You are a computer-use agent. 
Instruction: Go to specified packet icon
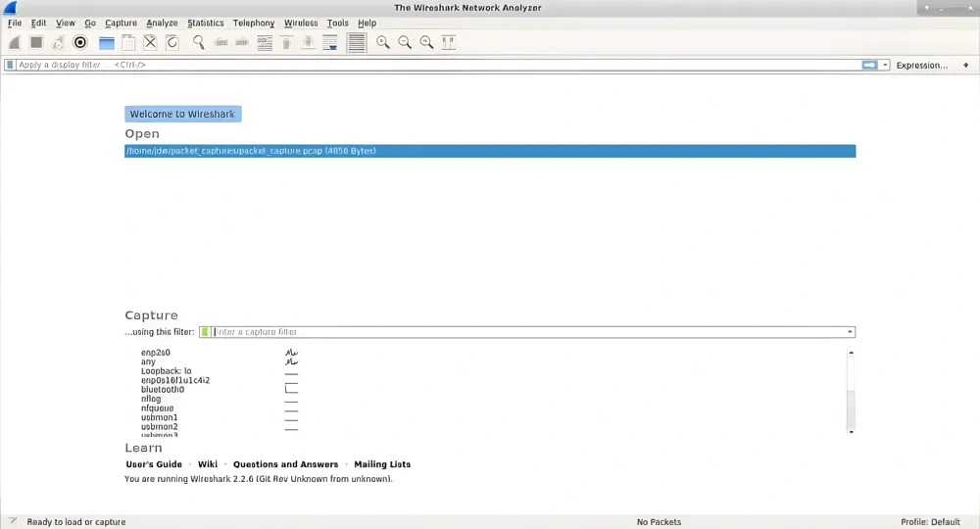265,42
